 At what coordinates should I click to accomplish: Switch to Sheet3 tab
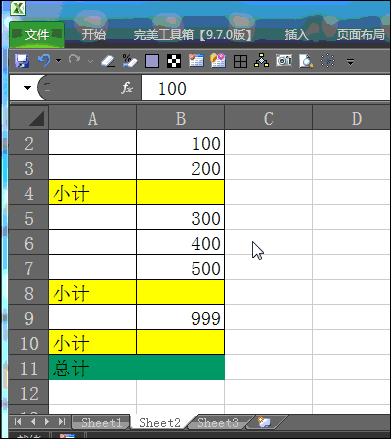pyautogui.click(x=218, y=423)
